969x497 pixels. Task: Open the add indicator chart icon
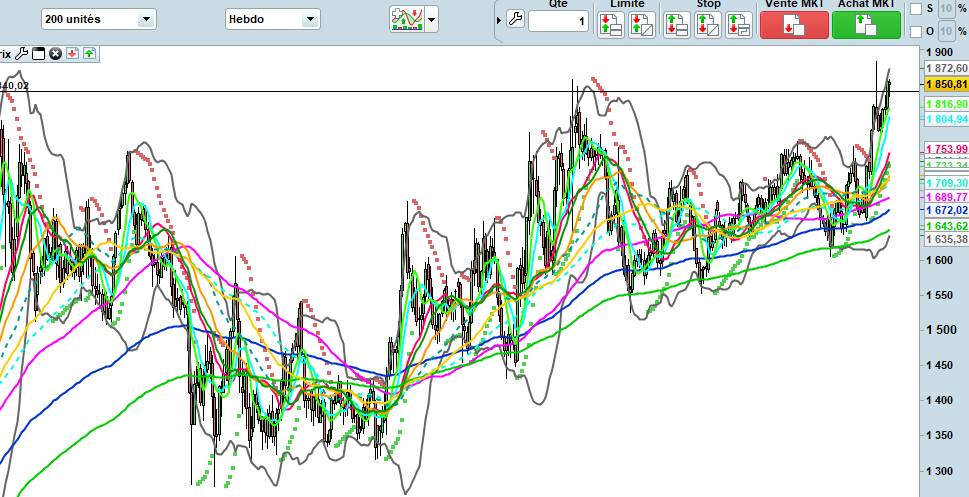(x=407, y=19)
